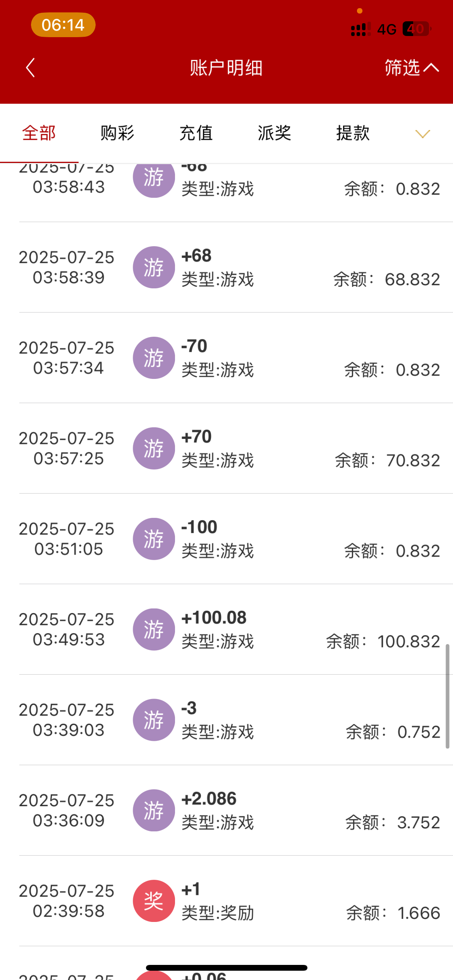
Task: Switch to the 购彩 tab
Action: (x=117, y=133)
